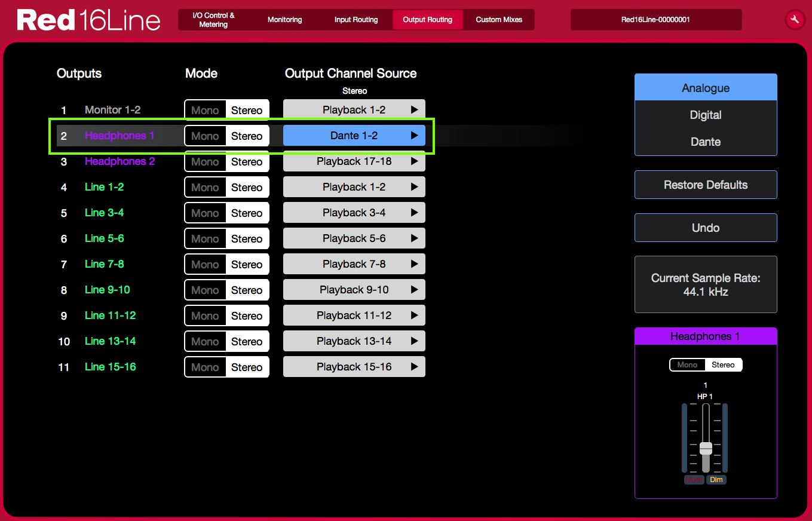
Task: Select the Line 5-6 output label
Action: tap(105, 238)
